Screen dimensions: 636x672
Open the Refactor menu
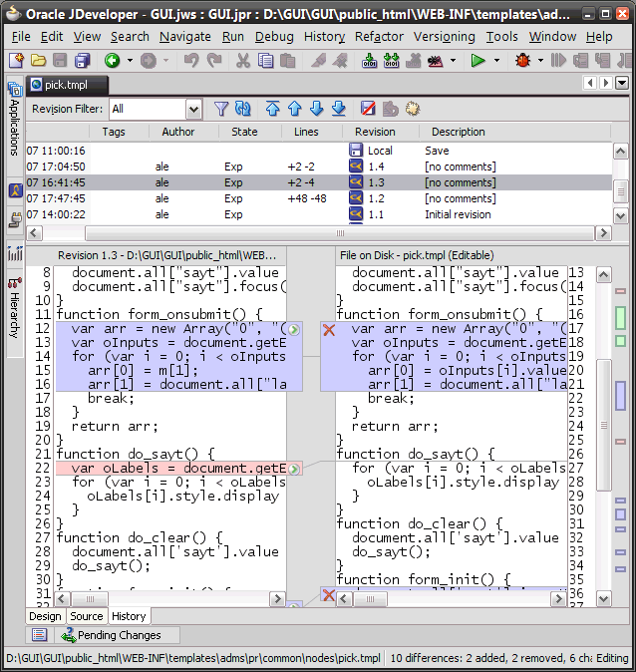[x=379, y=36]
